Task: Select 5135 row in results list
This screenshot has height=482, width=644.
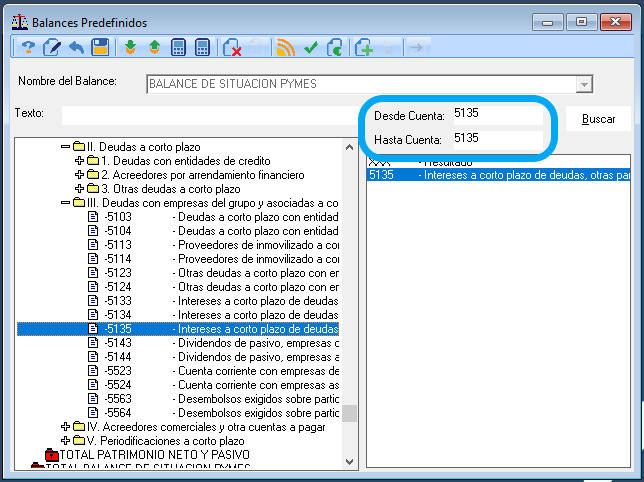Action: (498, 175)
